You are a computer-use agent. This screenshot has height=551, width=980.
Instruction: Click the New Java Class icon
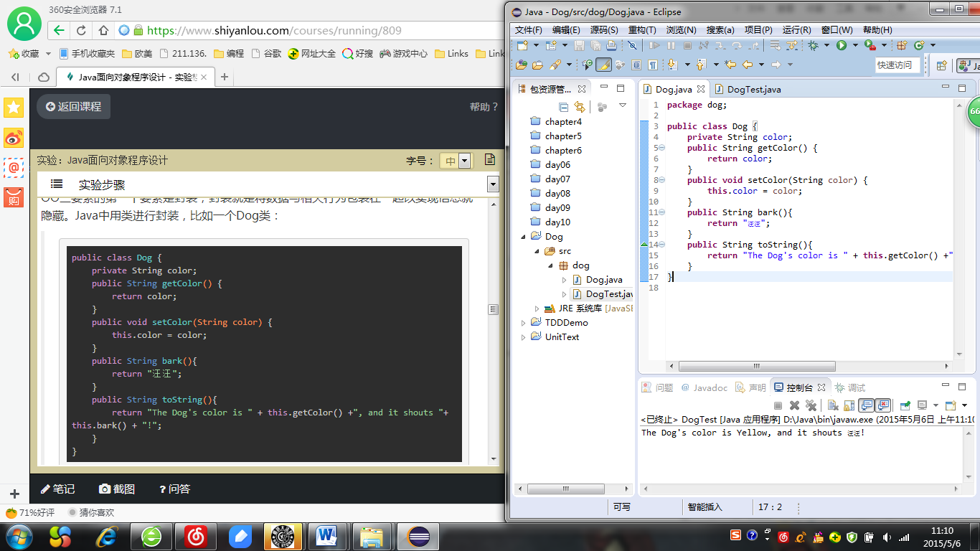[x=918, y=45]
